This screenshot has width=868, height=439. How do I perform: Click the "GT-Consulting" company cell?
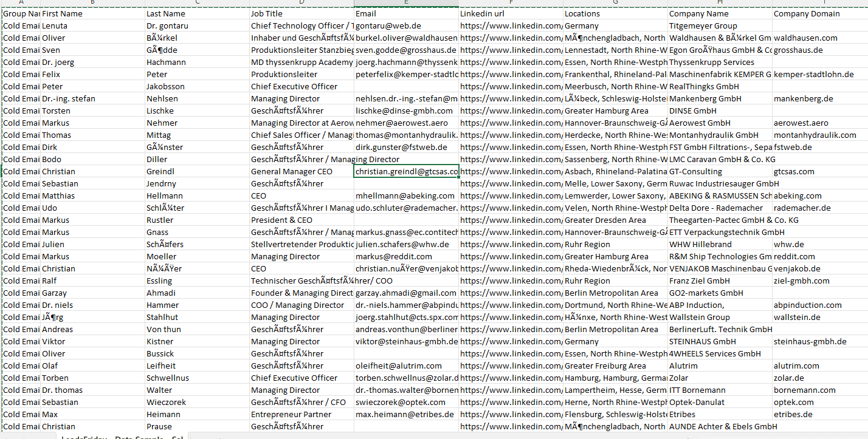pos(720,171)
